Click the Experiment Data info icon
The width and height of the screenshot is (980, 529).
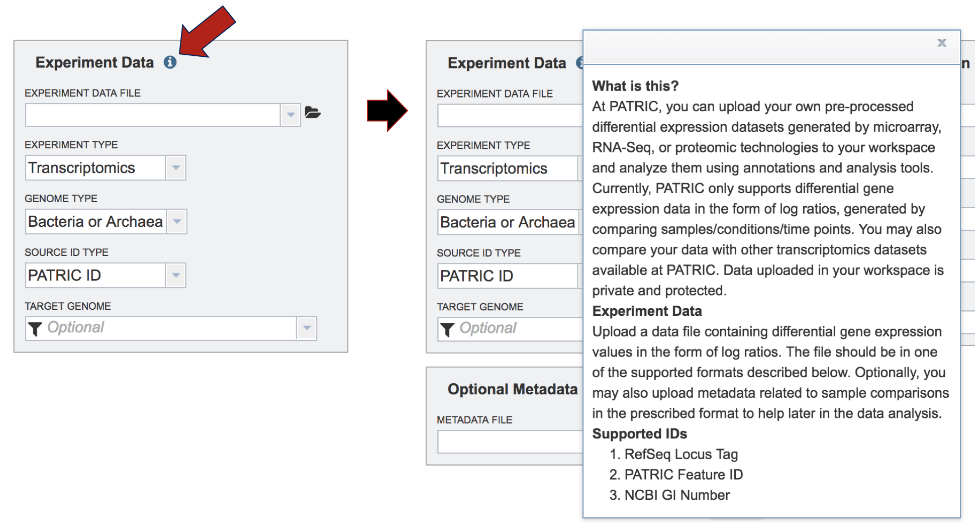point(170,62)
